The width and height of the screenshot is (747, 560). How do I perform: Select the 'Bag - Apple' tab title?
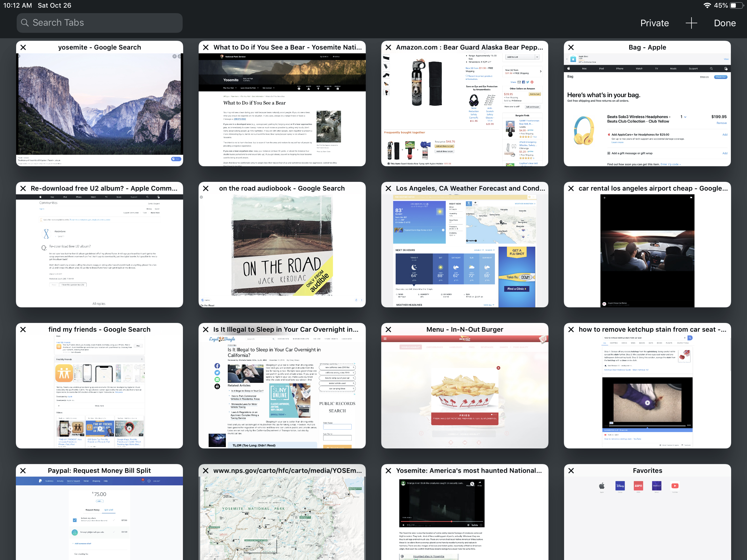pyautogui.click(x=647, y=47)
